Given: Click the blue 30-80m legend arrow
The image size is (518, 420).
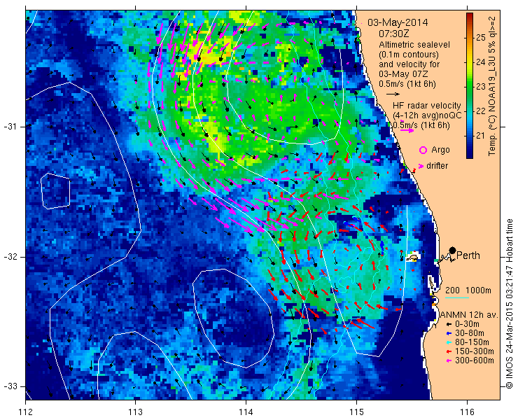Looking at the screenshot, I should click(448, 333).
